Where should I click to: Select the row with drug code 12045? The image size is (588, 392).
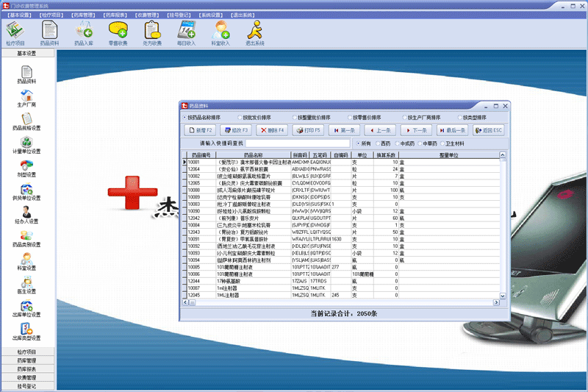coord(341,295)
